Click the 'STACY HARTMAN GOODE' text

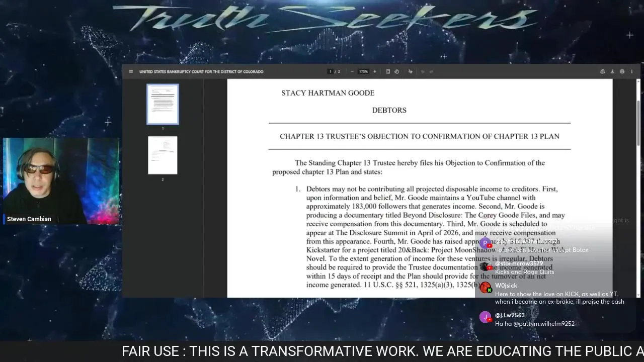(x=328, y=93)
